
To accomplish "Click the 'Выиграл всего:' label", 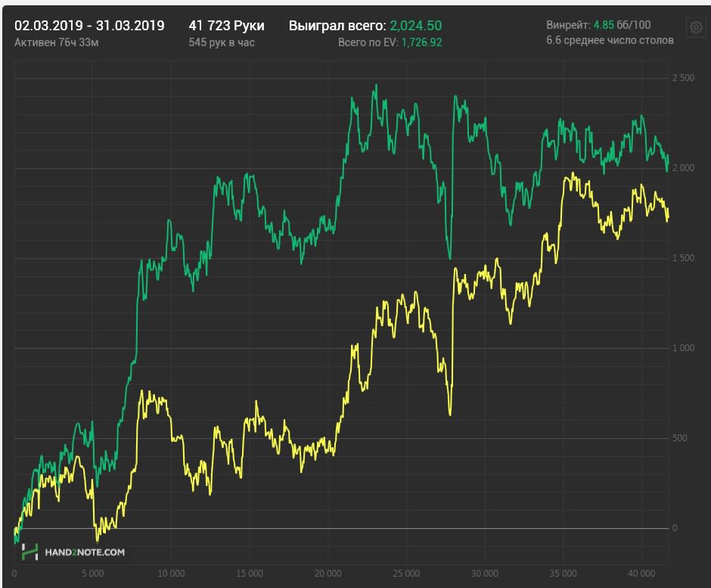I will [x=337, y=26].
